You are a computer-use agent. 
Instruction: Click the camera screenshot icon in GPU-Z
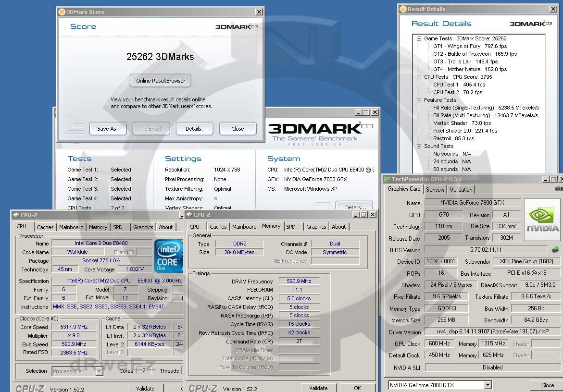[559, 189]
